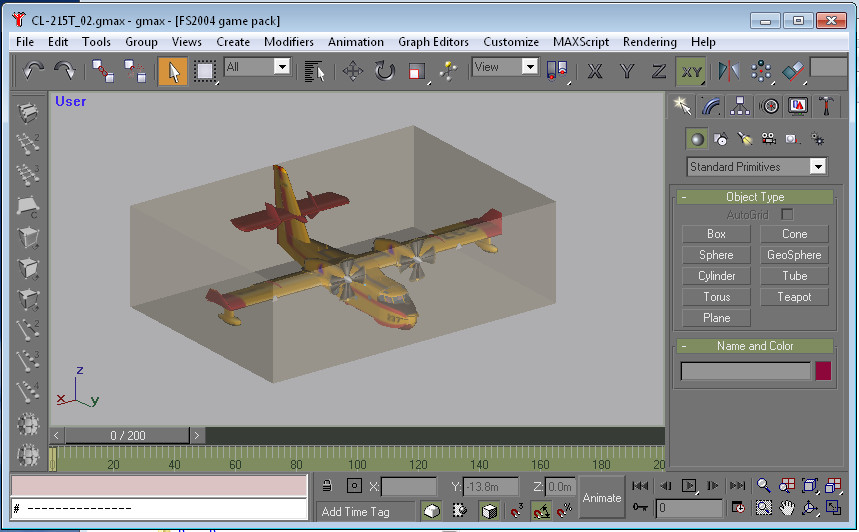Image resolution: width=859 pixels, height=532 pixels.
Task: Click the rectangular selection region icon
Action: [x=205, y=71]
